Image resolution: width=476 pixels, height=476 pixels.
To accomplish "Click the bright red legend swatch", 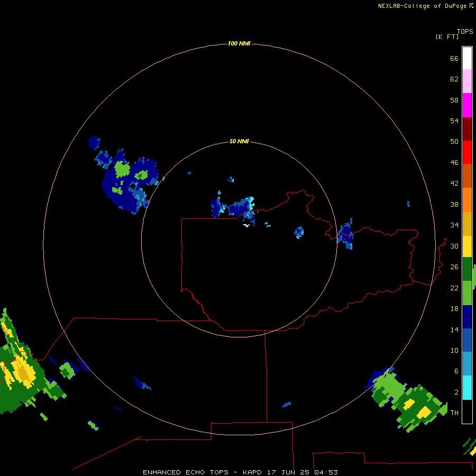I will tap(467, 152).
